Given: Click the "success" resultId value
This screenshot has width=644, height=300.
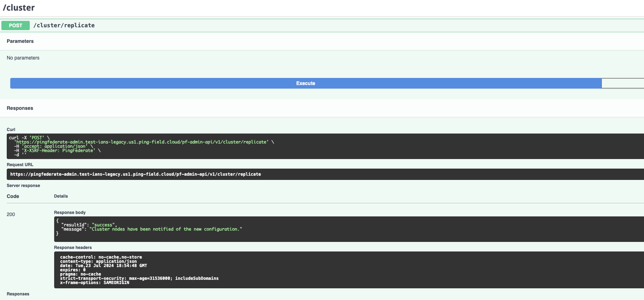Looking at the screenshot, I should [103, 225].
